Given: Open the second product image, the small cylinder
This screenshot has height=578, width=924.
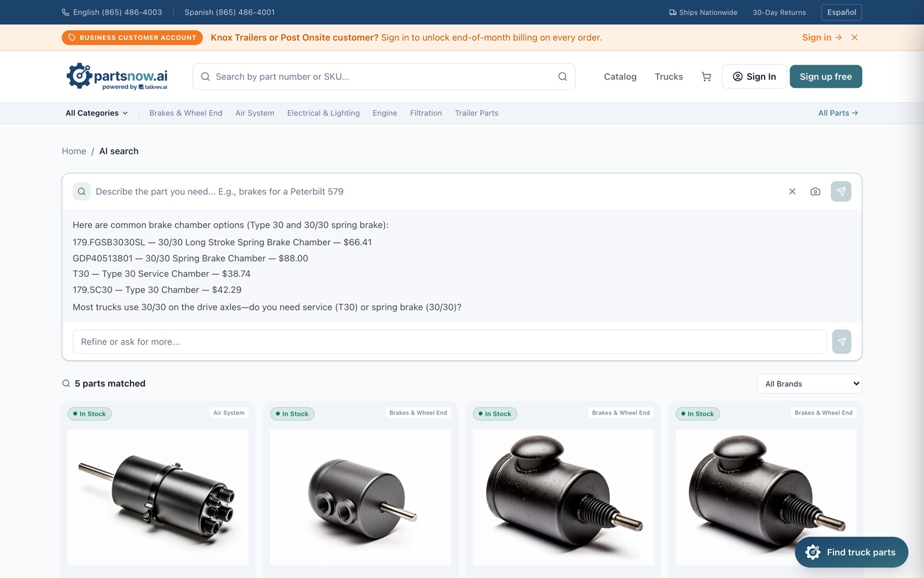Looking at the screenshot, I should tap(360, 497).
